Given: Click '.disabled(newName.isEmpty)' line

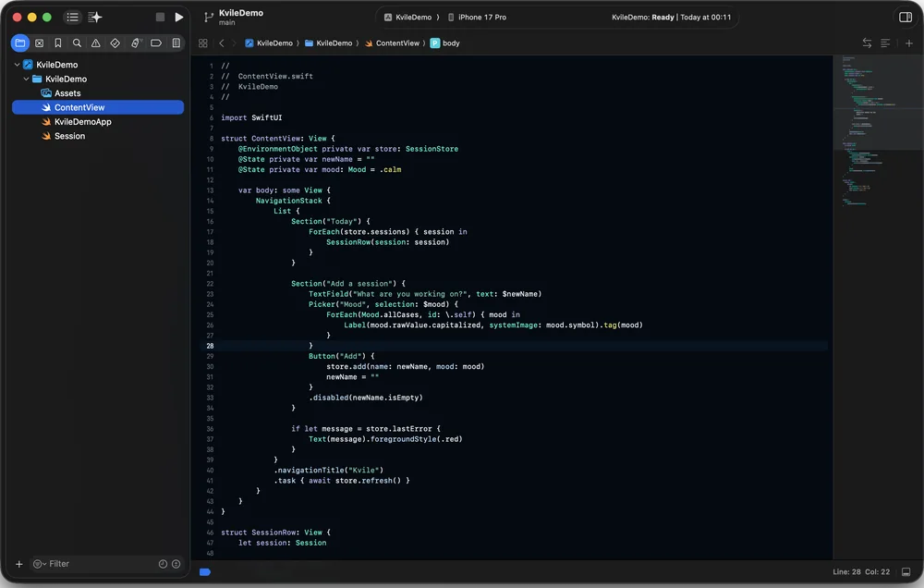Looking at the screenshot, I should point(365,398).
